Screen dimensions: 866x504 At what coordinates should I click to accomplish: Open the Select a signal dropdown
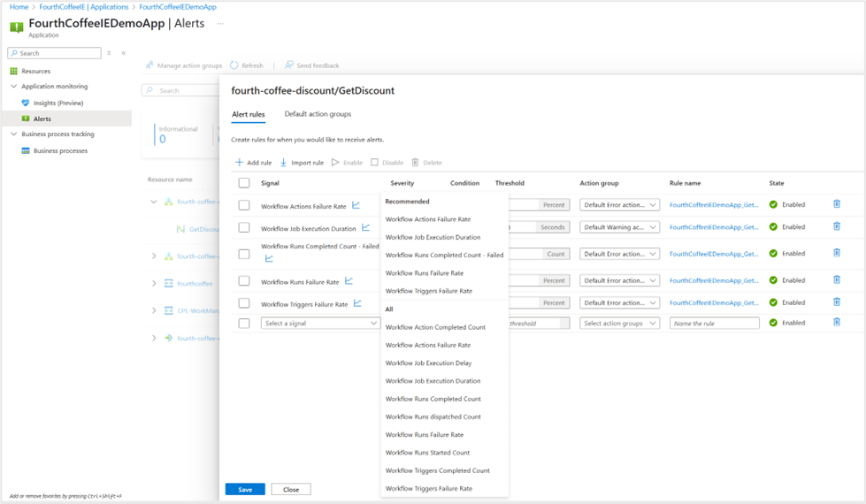click(x=320, y=324)
